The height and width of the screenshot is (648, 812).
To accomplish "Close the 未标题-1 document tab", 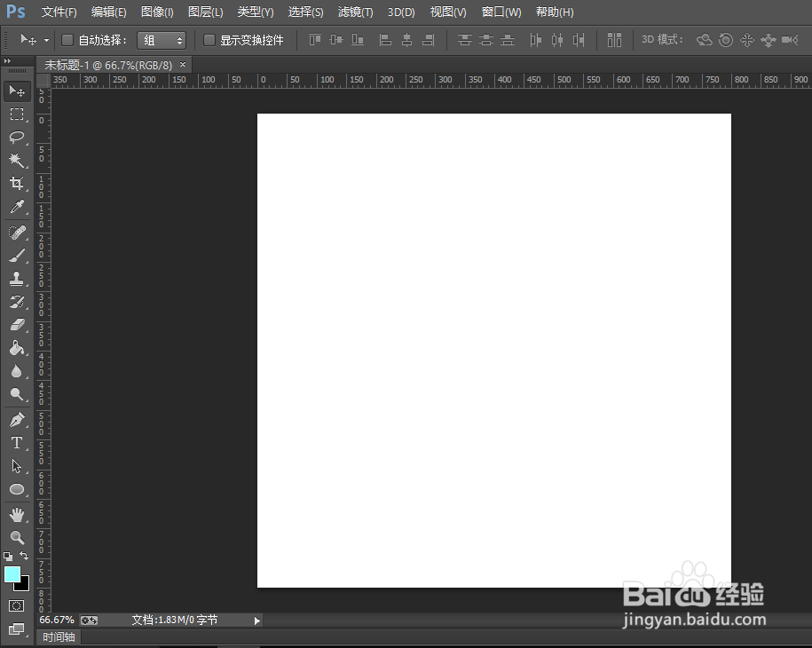I will 183,64.
